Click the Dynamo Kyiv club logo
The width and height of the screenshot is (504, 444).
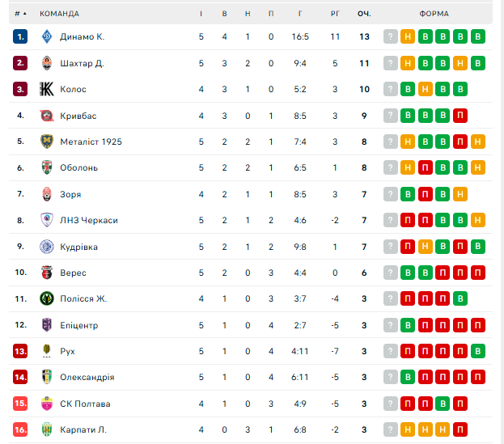(x=46, y=36)
